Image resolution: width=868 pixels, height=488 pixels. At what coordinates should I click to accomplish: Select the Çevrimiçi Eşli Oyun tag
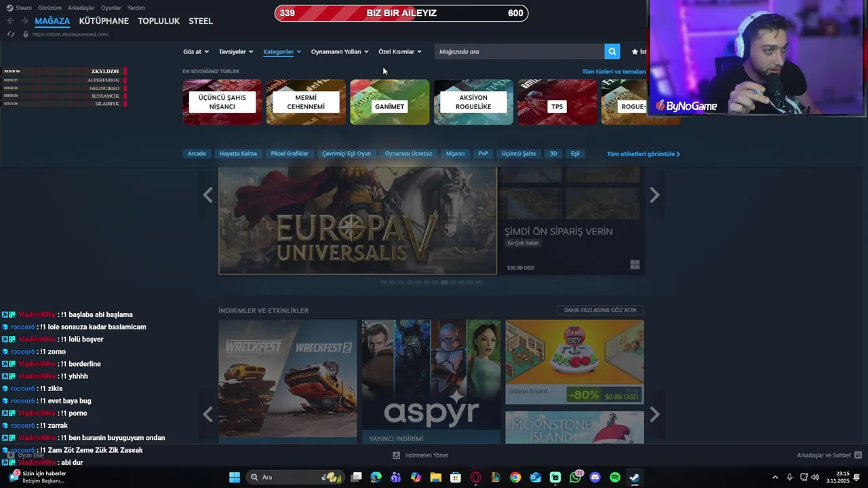coord(347,154)
